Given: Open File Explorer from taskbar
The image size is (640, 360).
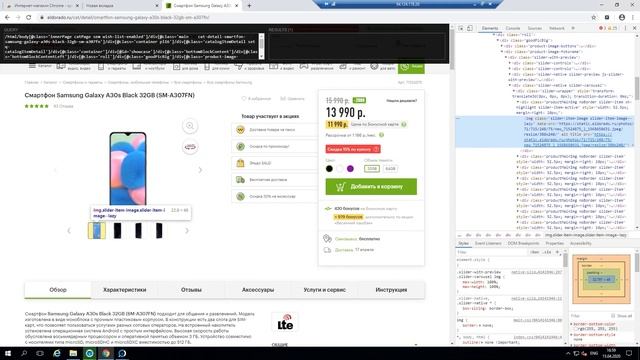Looking at the screenshot, I should [73, 353].
